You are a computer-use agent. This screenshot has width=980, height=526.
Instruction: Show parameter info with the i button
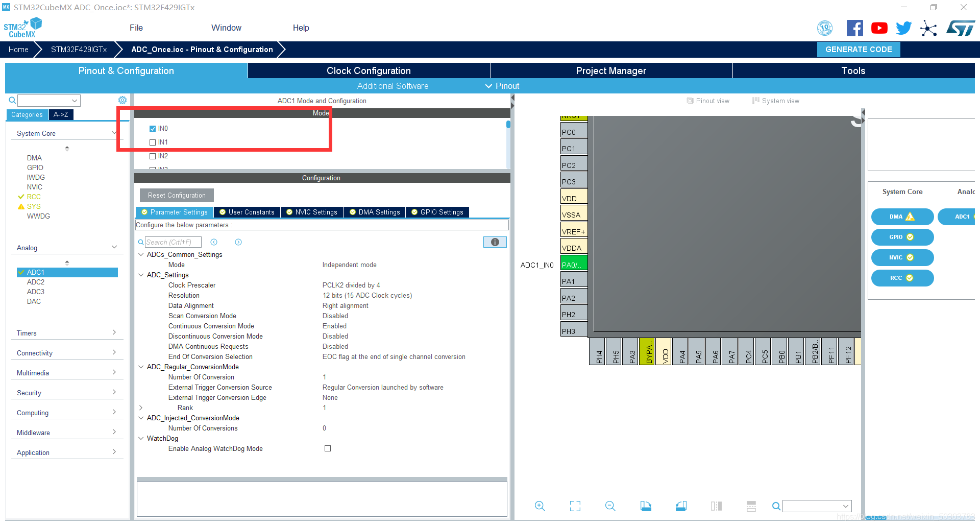(495, 242)
